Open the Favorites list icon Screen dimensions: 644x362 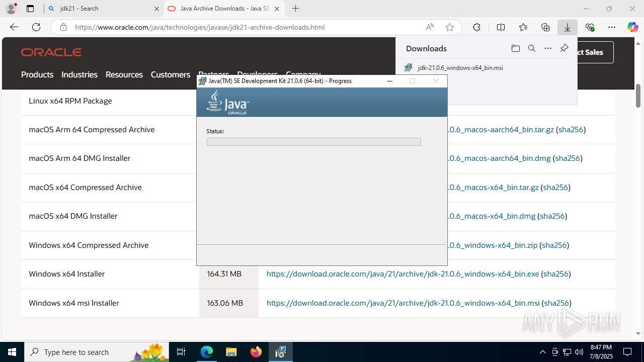(x=523, y=27)
